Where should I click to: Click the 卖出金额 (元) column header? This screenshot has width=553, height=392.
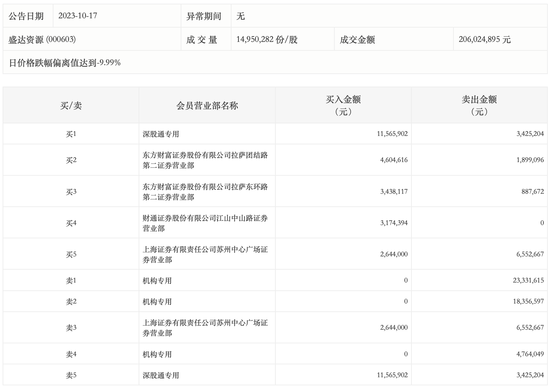479,105
